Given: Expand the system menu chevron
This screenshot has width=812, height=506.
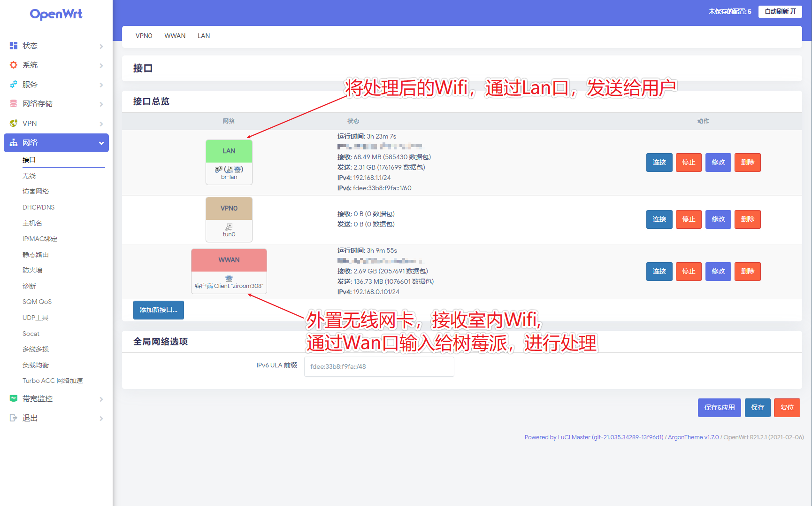Looking at the screenshot, I should pyautogui.click(x=101, y=65).
